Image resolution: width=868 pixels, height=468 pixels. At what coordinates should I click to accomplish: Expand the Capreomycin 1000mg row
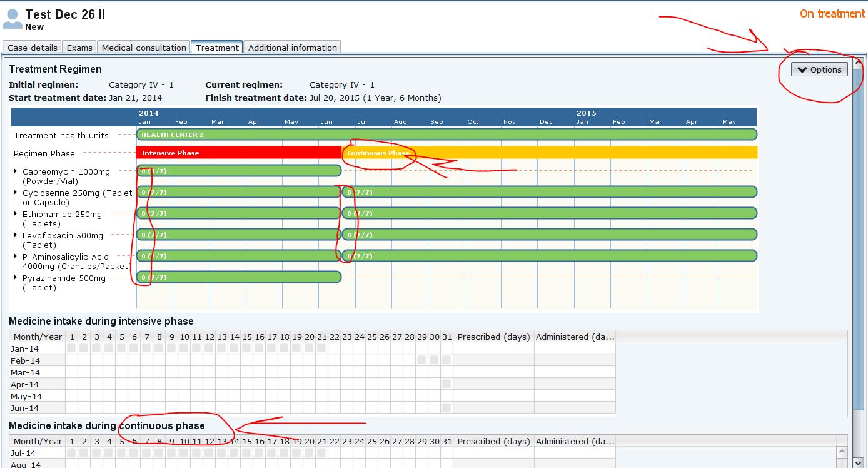(16, 171)
